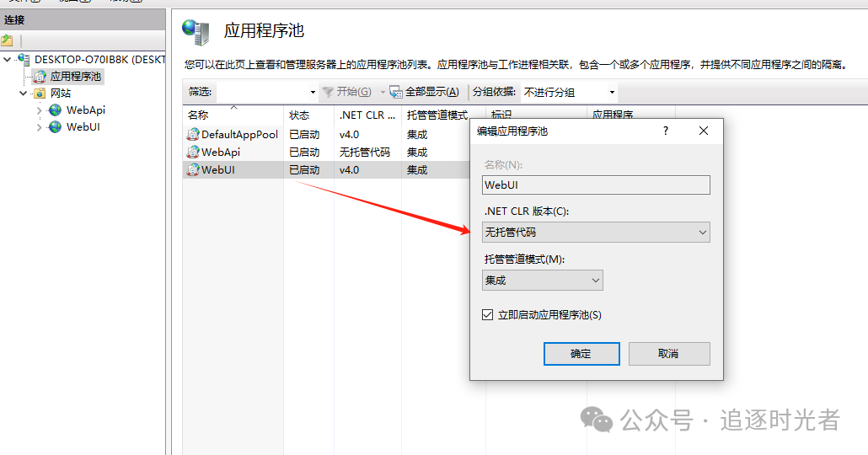Click the connect icon in the connections toolbar
This screenshot has width=868, height=455.
tap(8, 40)
